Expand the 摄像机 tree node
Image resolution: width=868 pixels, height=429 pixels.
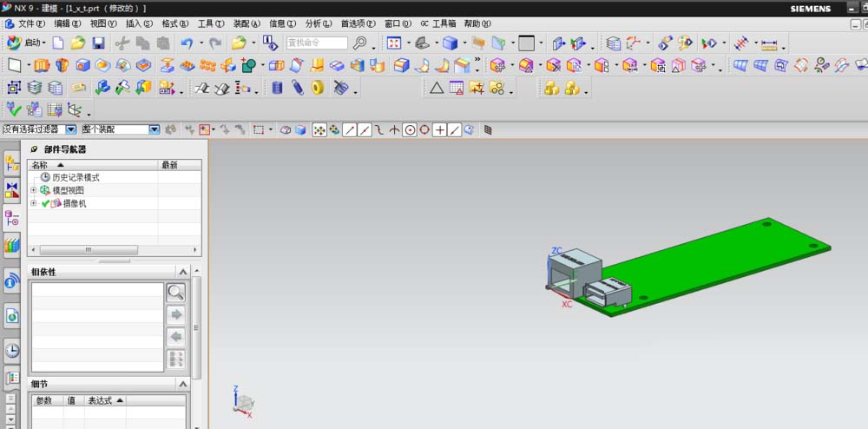[33, 203]
